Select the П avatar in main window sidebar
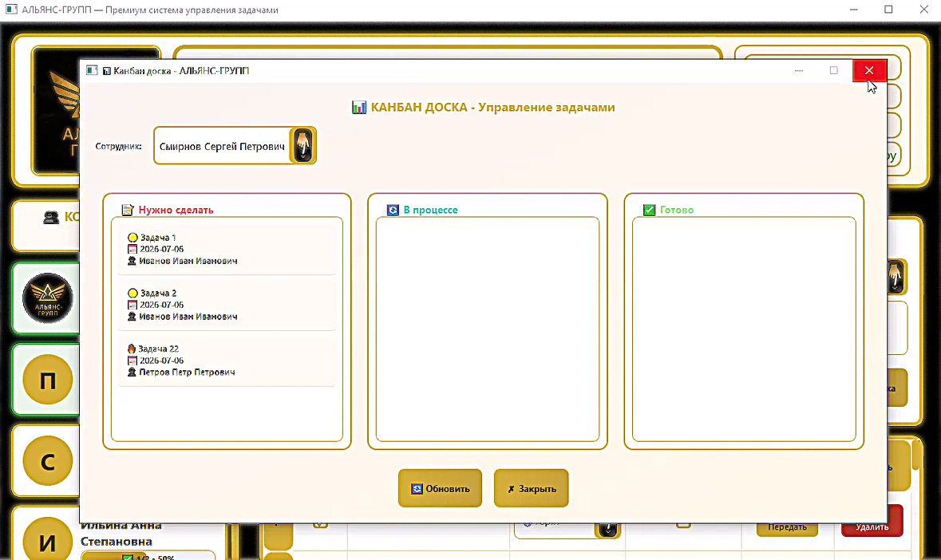Viewport: 941px width, 560px height. 47,380
